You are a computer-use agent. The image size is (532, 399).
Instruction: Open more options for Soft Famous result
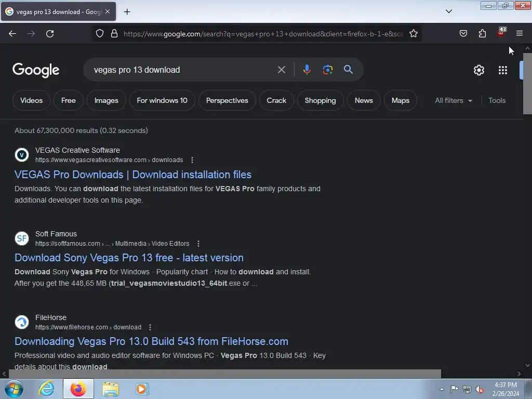tap(198, 244)
